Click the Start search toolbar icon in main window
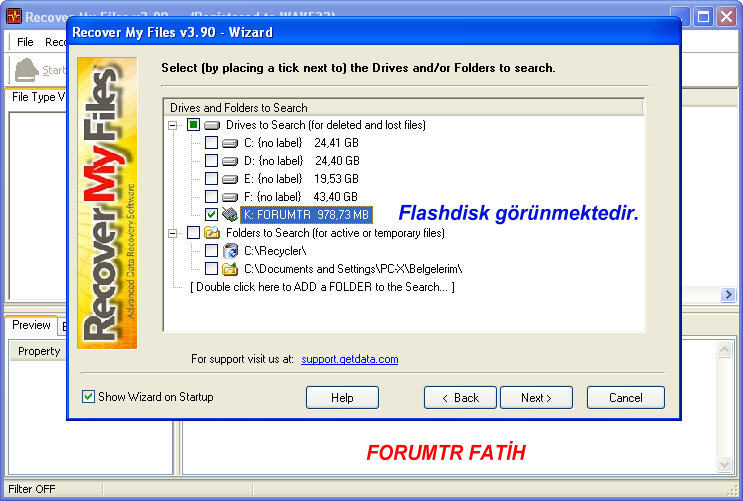This screenshot has height=501, width=743. (27, 70)
